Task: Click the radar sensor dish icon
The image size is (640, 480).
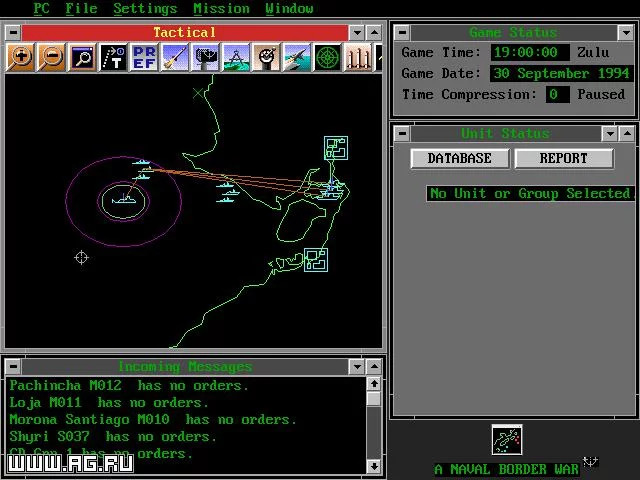Action: [x=206, y=58]
